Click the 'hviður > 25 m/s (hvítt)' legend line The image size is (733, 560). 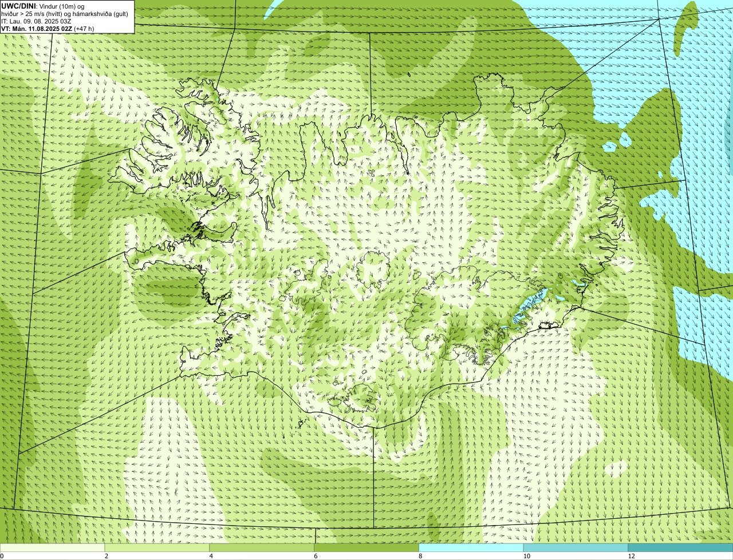tap(65, 14)
